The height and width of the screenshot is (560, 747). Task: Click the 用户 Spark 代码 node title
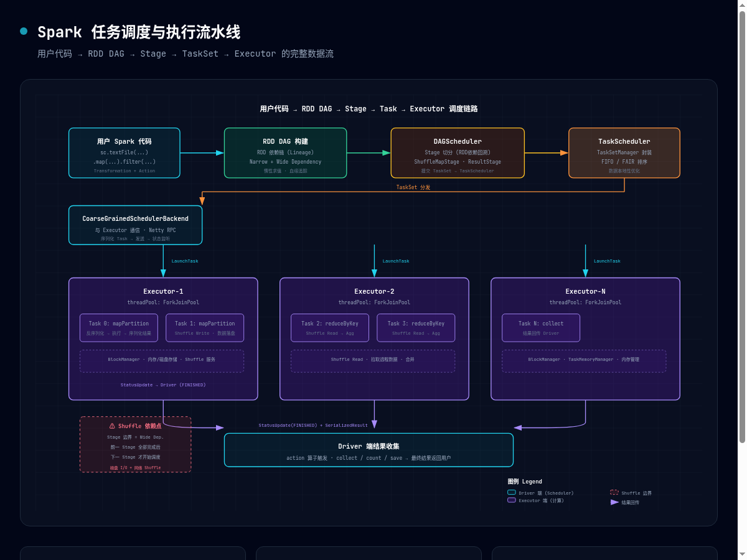[125, 142]
